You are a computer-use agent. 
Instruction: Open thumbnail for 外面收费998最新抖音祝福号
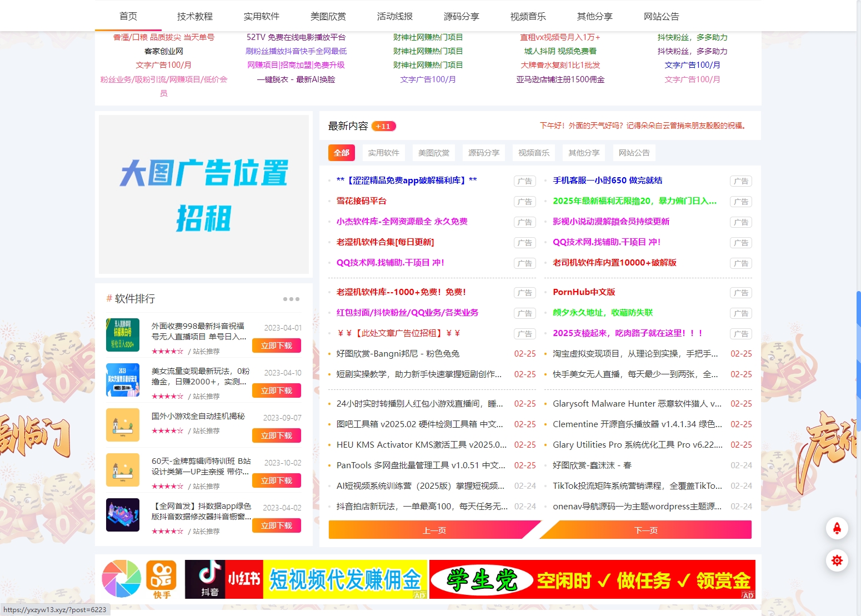click(123, 335)
